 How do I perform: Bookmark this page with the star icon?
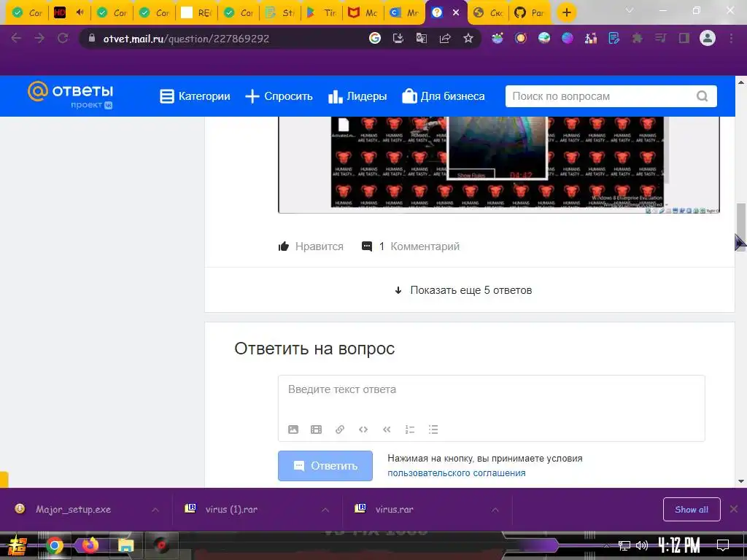[468, 38]
